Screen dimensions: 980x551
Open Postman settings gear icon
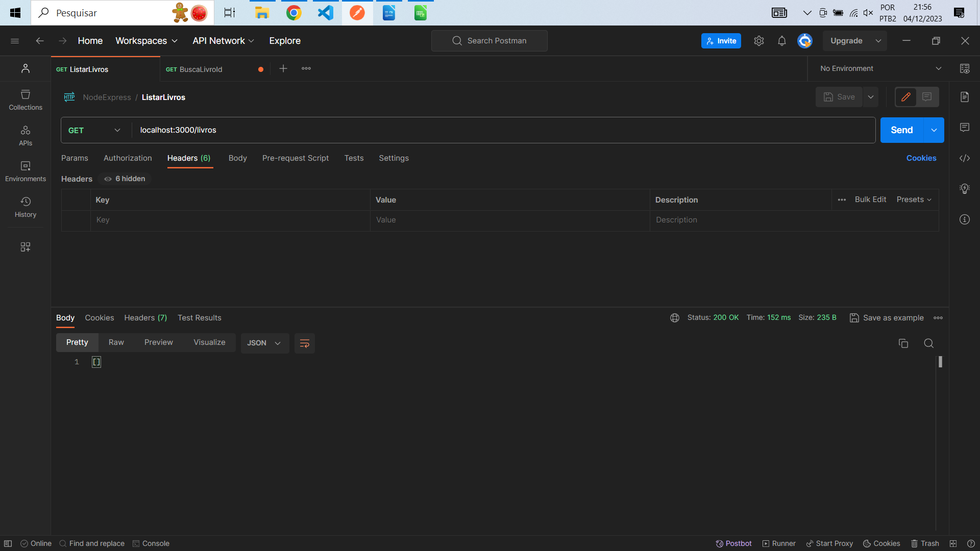pyautogui.click(x=759, y=41)
